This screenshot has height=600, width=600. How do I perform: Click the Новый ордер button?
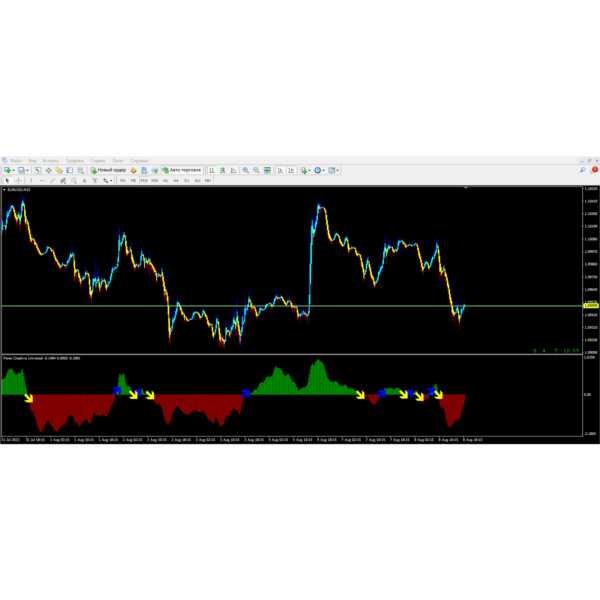point(108,170)
